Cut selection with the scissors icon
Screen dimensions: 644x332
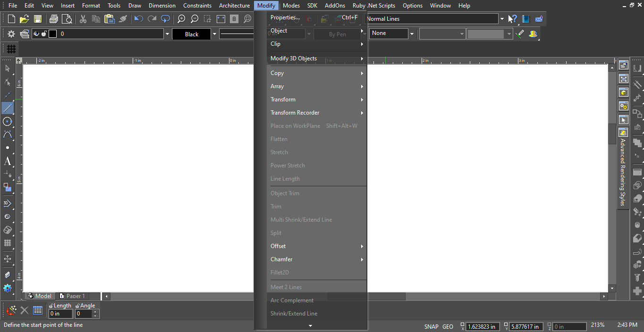tap(83, 19)
